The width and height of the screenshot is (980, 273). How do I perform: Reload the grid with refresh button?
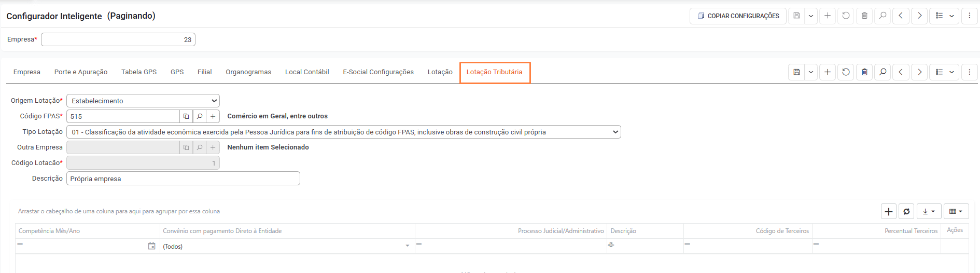(x=906, y=211)
